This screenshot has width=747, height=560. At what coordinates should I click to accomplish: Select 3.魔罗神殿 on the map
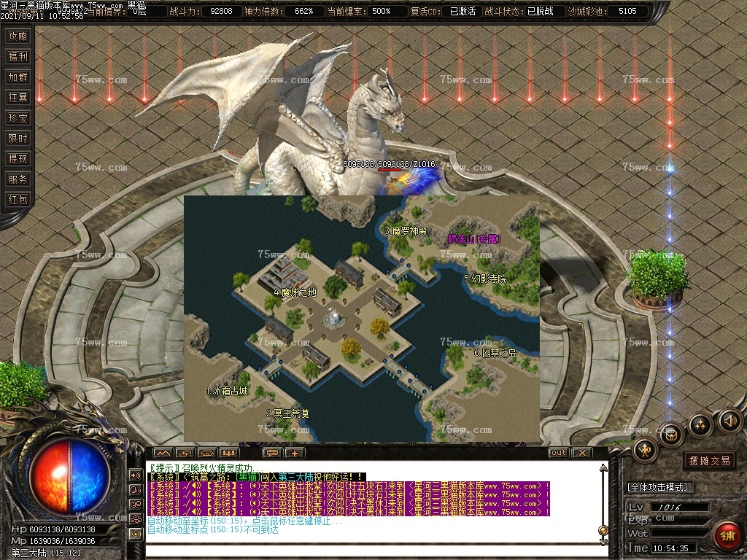click(x=406, y=231)
